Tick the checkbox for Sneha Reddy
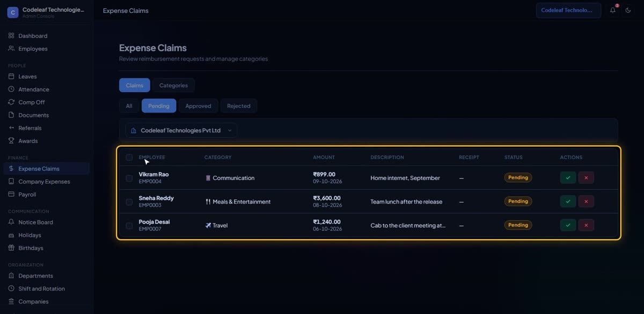 129,202
